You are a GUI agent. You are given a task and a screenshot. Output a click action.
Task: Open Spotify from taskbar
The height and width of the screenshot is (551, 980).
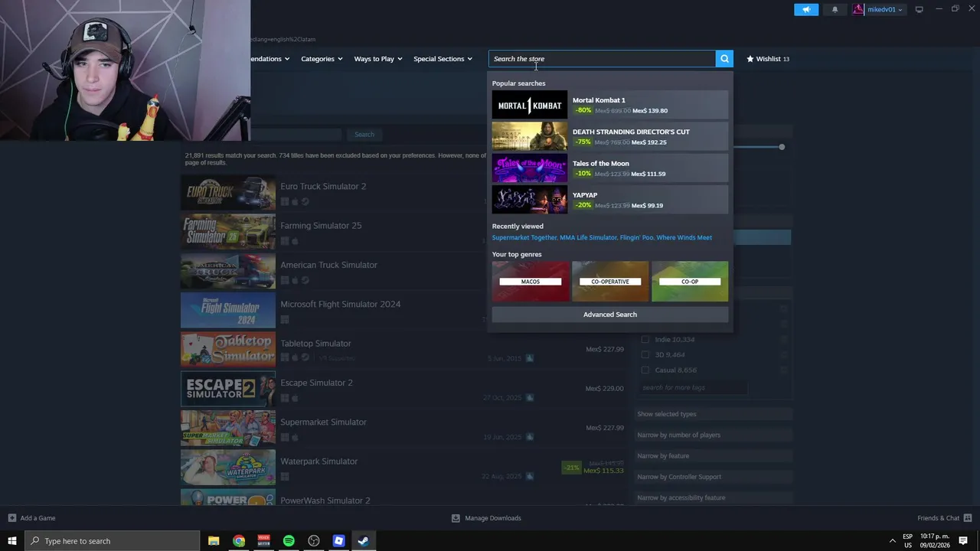pyautogui.click(x=289, y=541)
